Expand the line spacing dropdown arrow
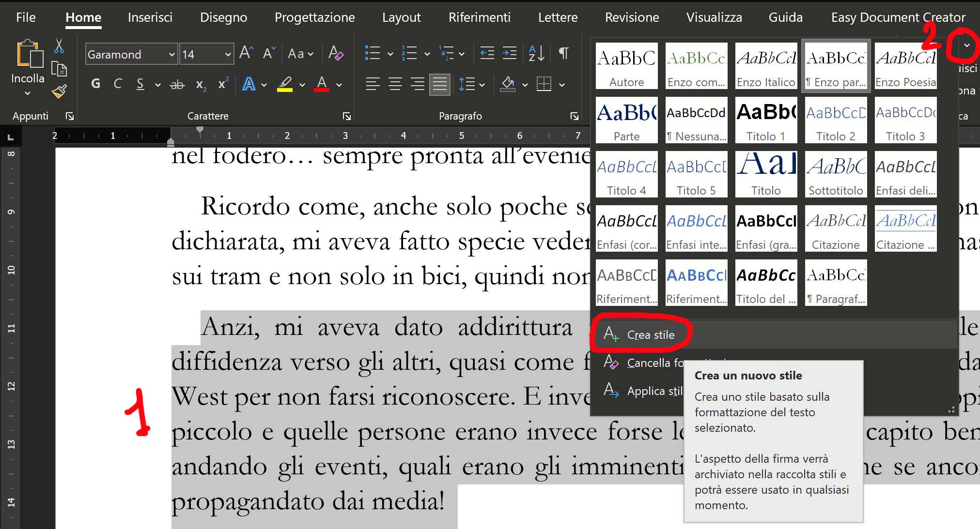Viewport: 980px width, 529px height. 482,85
